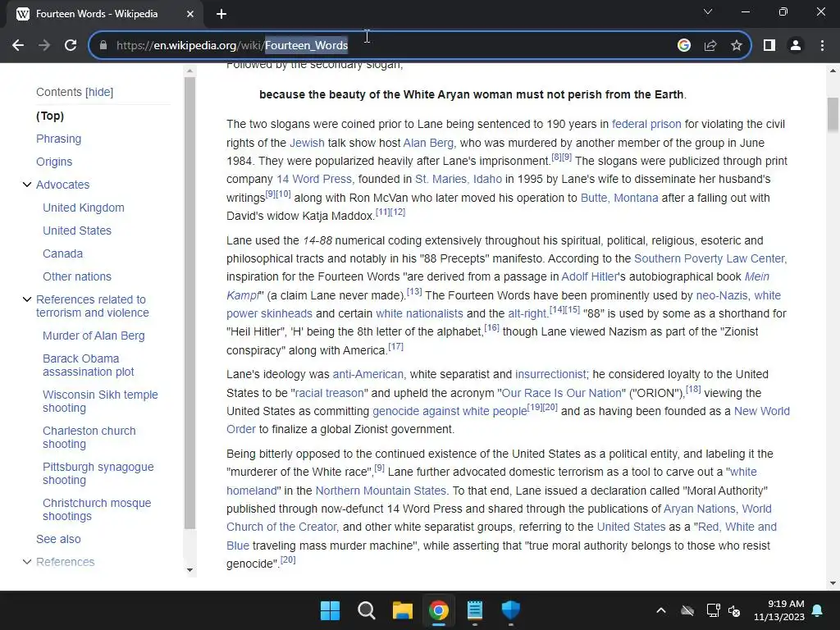Click the sidebar scroll up arrow

coord(189,71)
